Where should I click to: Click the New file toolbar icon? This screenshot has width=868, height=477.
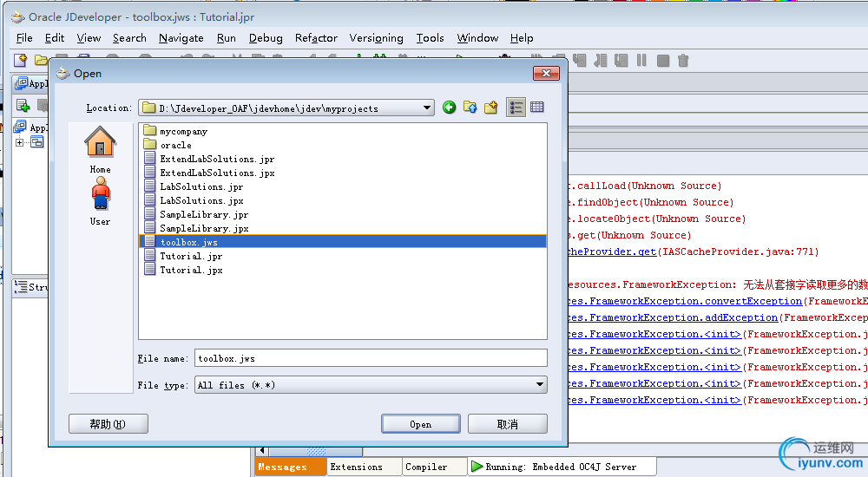click(x=21, y=60)
